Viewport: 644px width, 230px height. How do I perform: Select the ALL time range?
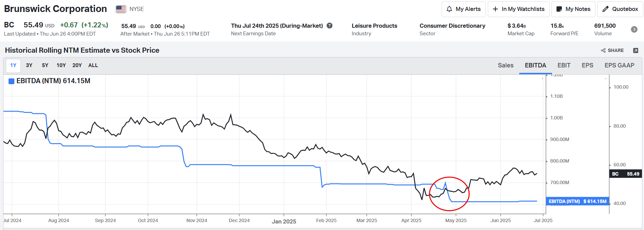[93, 65]
